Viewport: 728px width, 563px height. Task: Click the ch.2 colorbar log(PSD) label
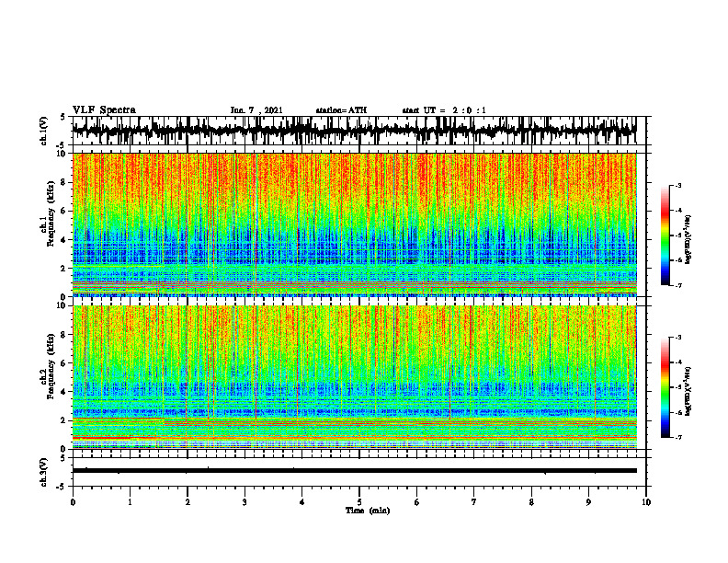(688, 391)
